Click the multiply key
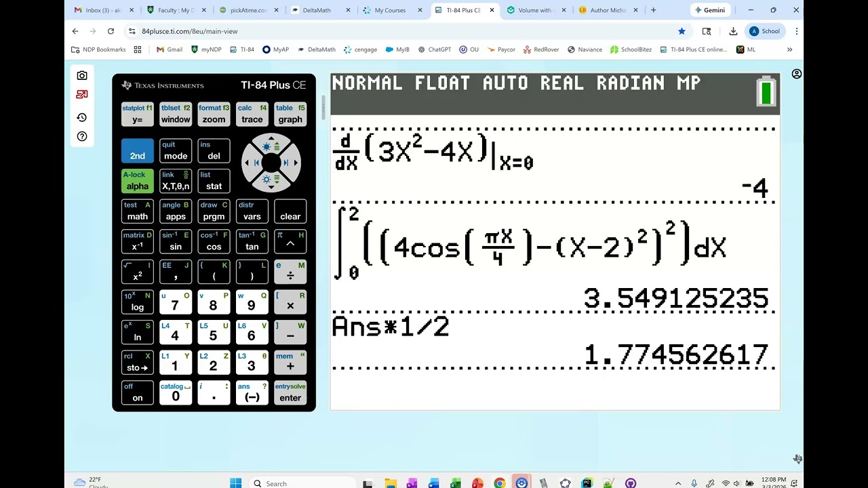The image size is (868, 488). [x=290, y=302]
